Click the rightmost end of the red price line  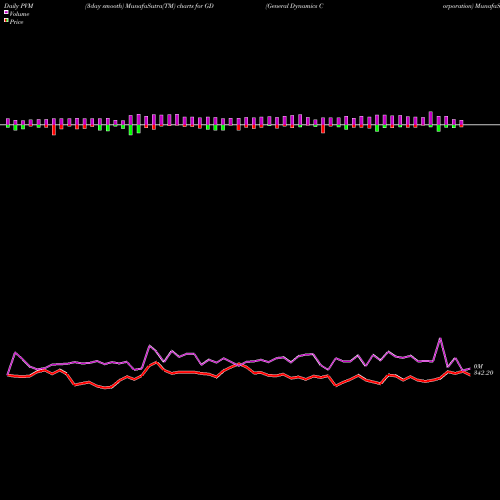coord(469,375)
